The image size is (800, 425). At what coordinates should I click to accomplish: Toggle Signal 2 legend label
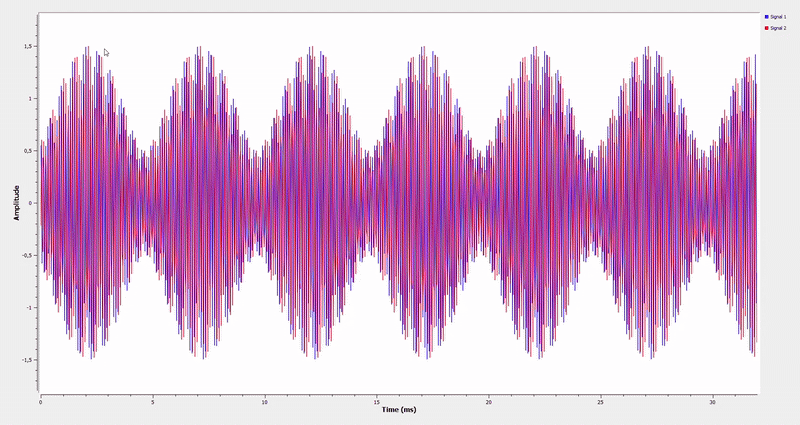(780, 28)
